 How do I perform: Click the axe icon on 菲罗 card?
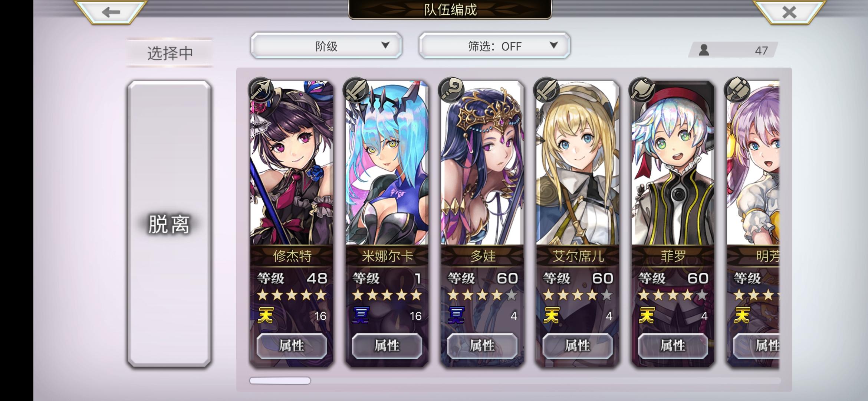pos(642,90)
